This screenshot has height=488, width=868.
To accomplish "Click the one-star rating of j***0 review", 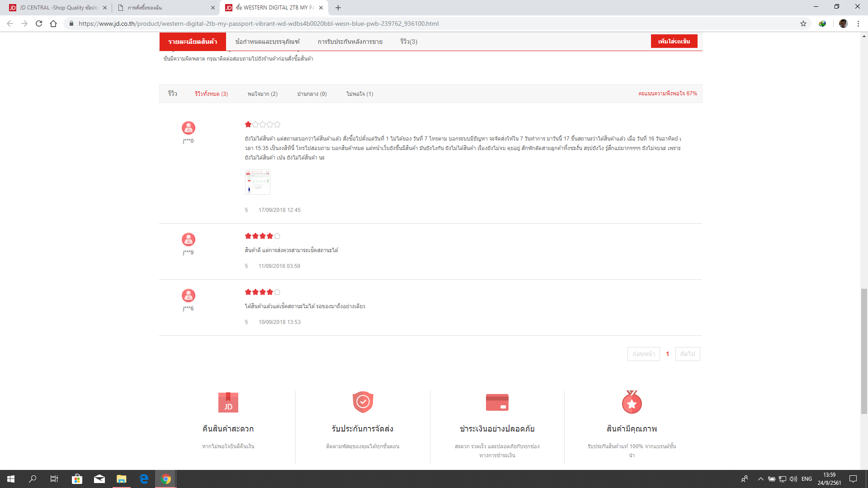I will coord(263,124).
